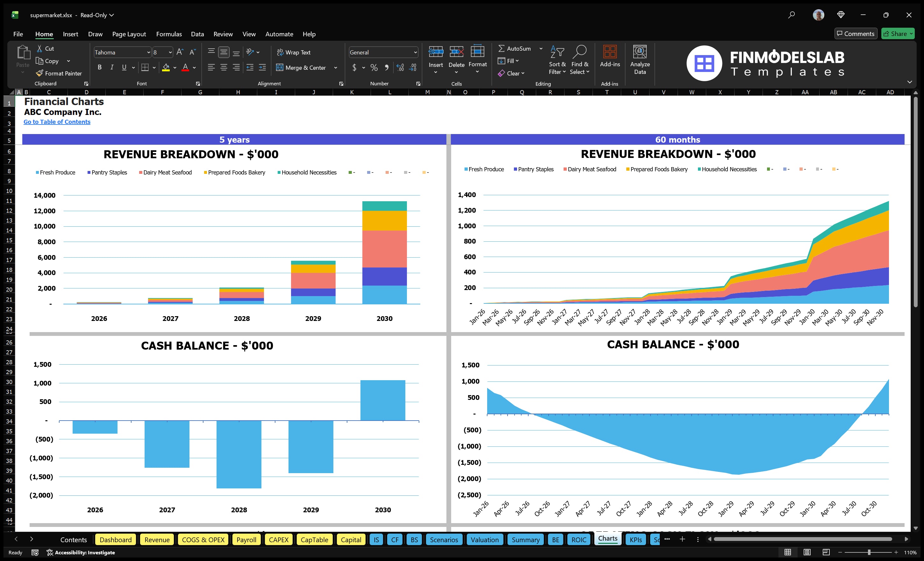Expand the General number format dropdown

coord(415,52)
